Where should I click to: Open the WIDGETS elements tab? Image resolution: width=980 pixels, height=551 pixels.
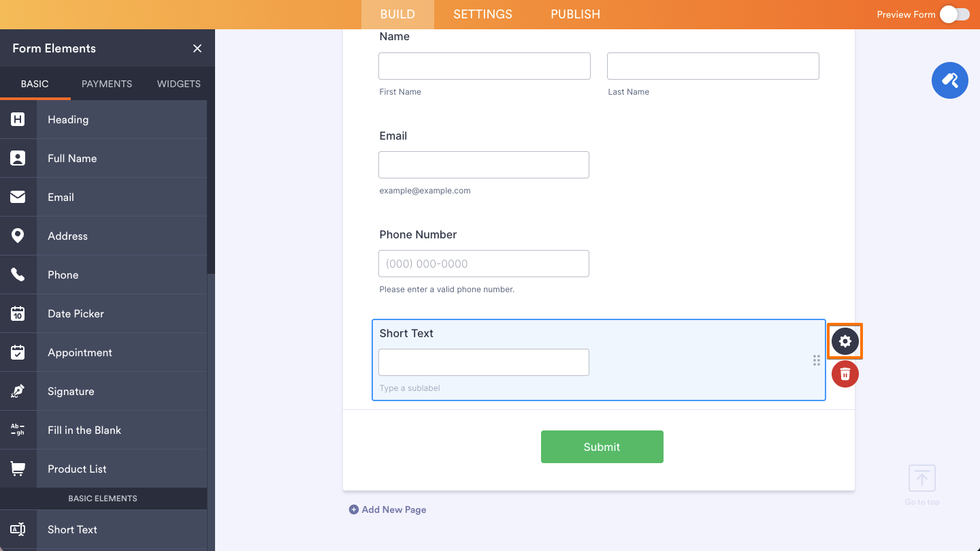(x=179, y=84)
